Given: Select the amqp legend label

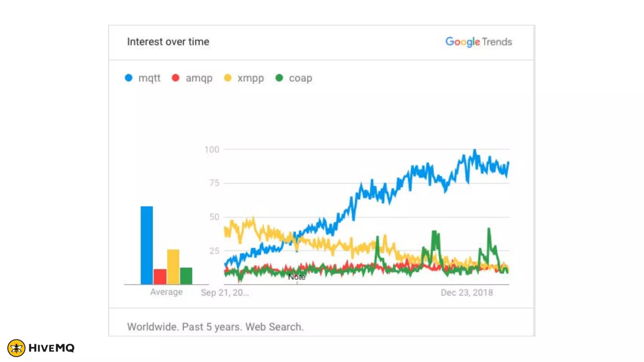Looking at the screenshot, I should tap(199, 78).
